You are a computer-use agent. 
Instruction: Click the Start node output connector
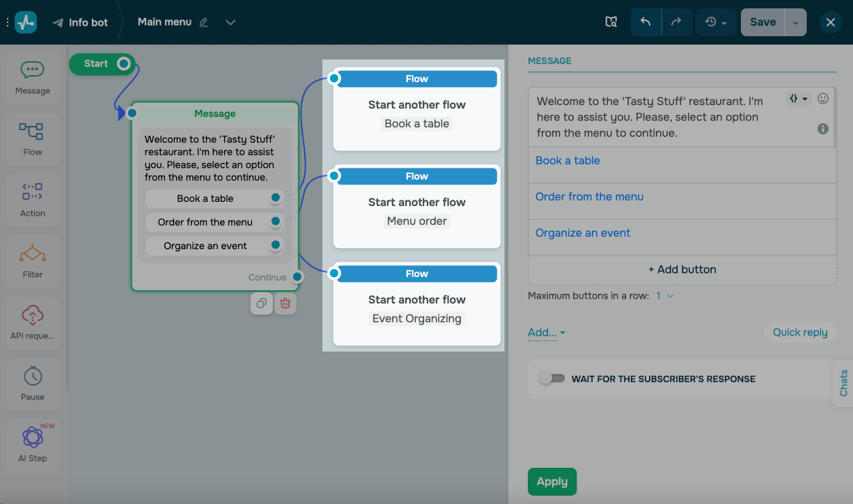124,64
